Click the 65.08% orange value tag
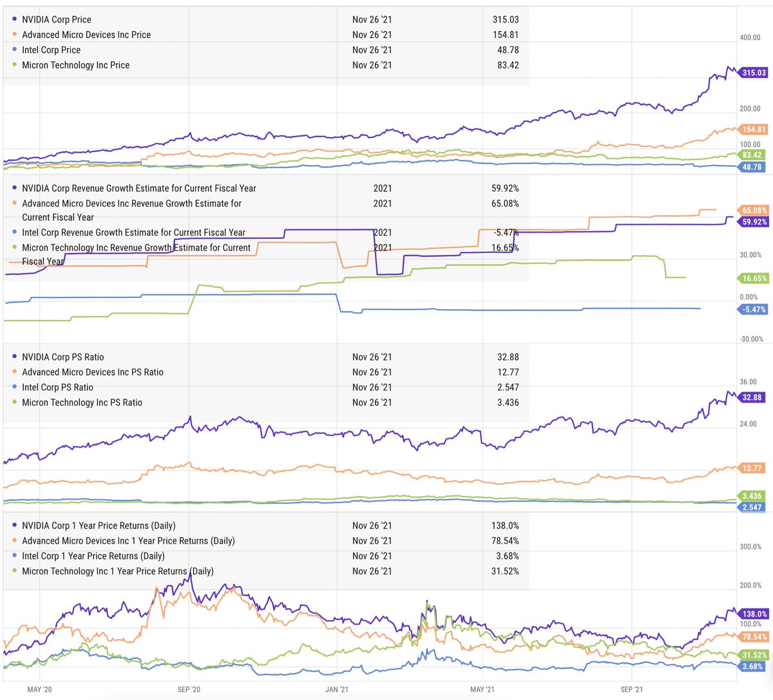773x700 pixels. tap(752, 211)
